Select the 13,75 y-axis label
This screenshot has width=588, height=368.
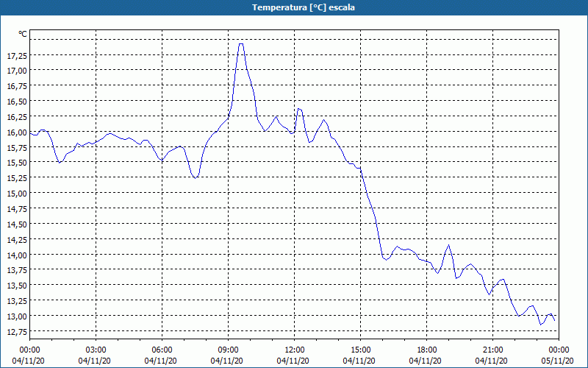(16, 270)
